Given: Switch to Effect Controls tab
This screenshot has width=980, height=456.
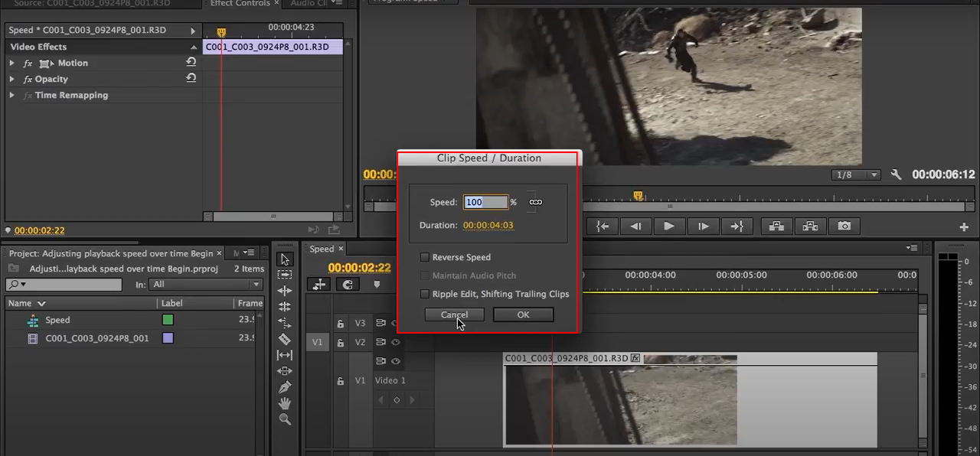Looking at the screenshot, I should pos(240,4).
